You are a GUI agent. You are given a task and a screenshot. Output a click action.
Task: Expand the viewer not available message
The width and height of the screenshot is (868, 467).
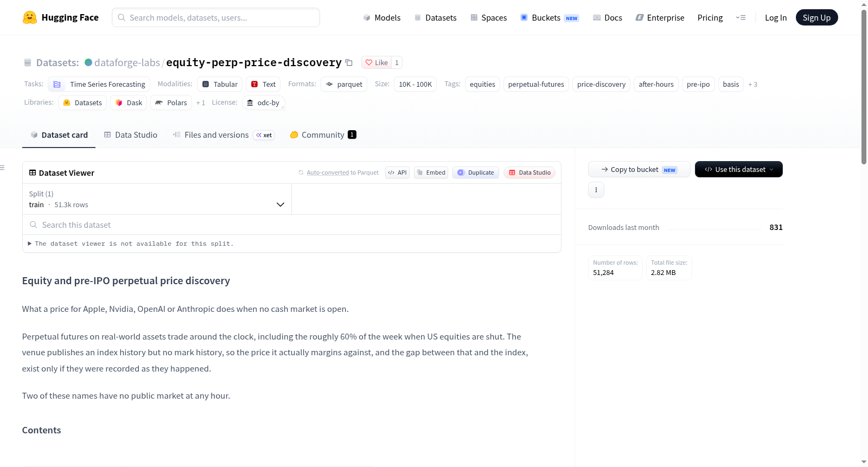click(131, 244)
